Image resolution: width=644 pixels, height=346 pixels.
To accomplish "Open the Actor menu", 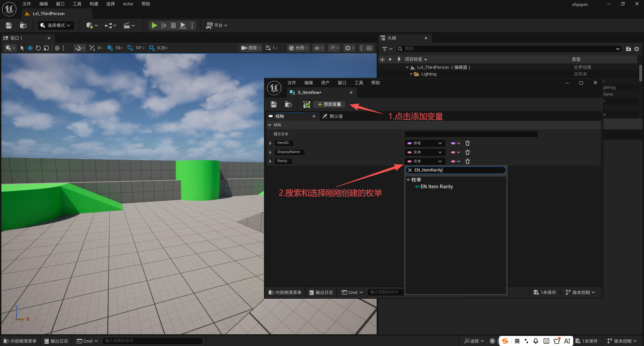I will point(128,4).
